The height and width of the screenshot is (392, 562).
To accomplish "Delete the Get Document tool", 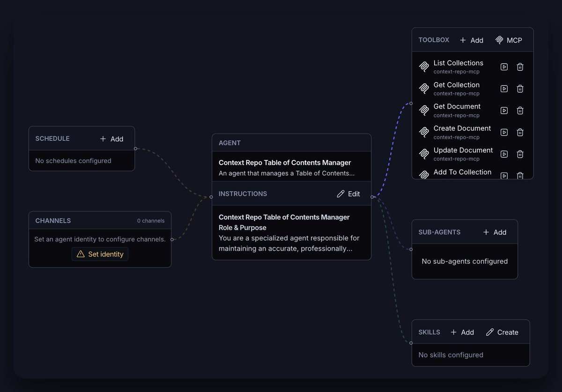I will pyautogui.click(x=520, y=110).
